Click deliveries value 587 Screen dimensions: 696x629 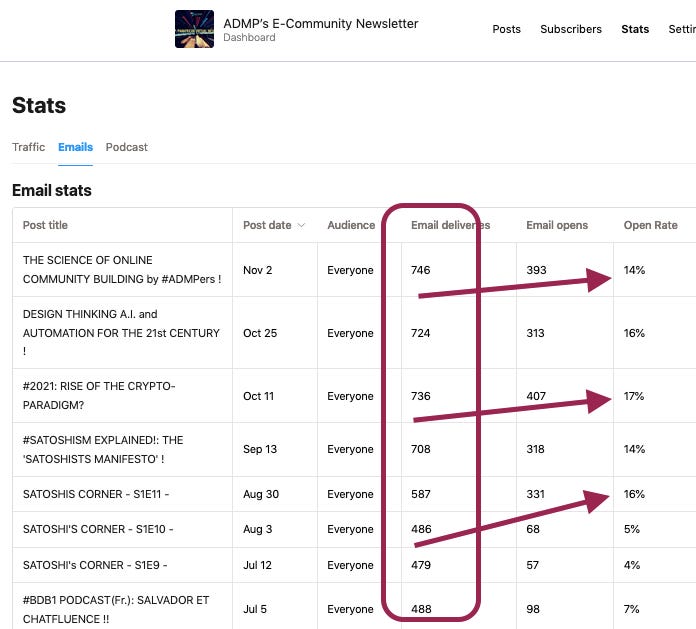(420, 494)
